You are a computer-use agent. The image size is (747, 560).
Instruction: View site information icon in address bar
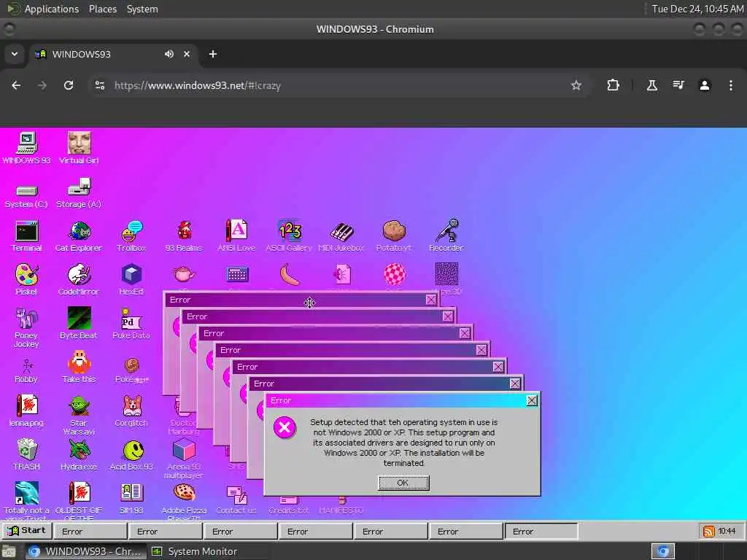pyautogui.click(x=99, y=85)
